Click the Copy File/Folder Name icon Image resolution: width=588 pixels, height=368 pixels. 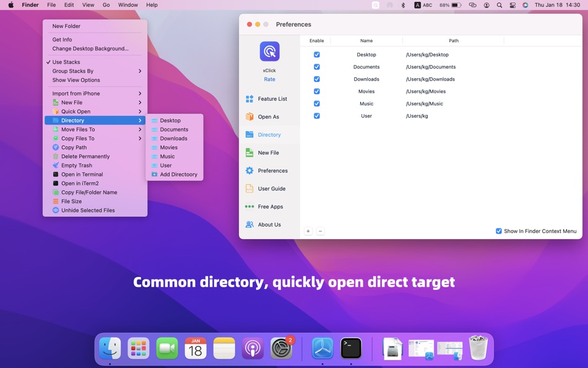pyautogui.click(x=56, y=192)
